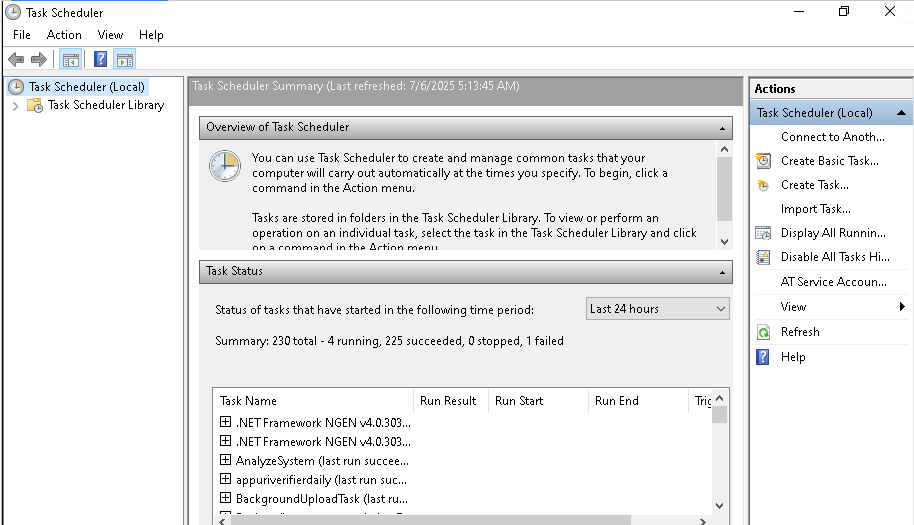Collapse the Task Status section
This screenshot has width=914, height=525.
point(724,271)
